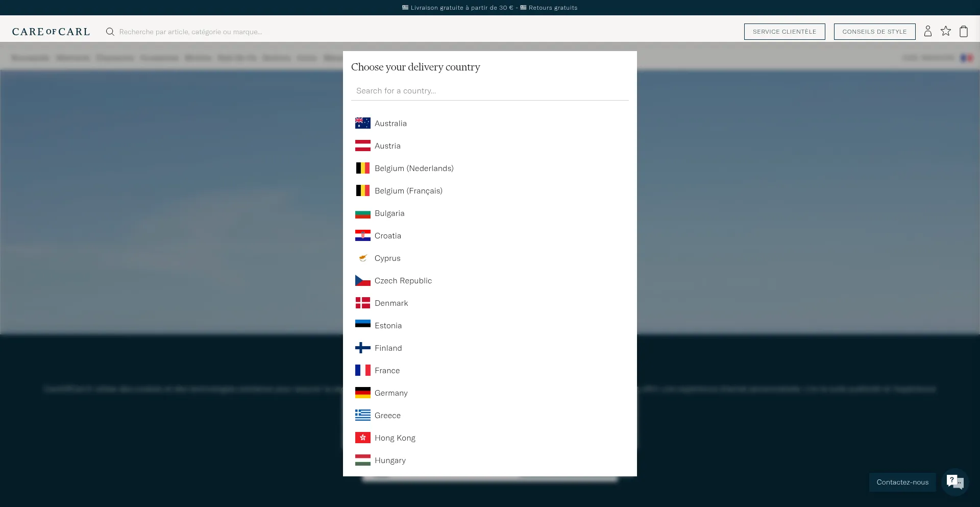The width and height of the screenshot is (980, 507).
Task: Choose Belgium (Nederlands) option
Action: pos(413,168)
